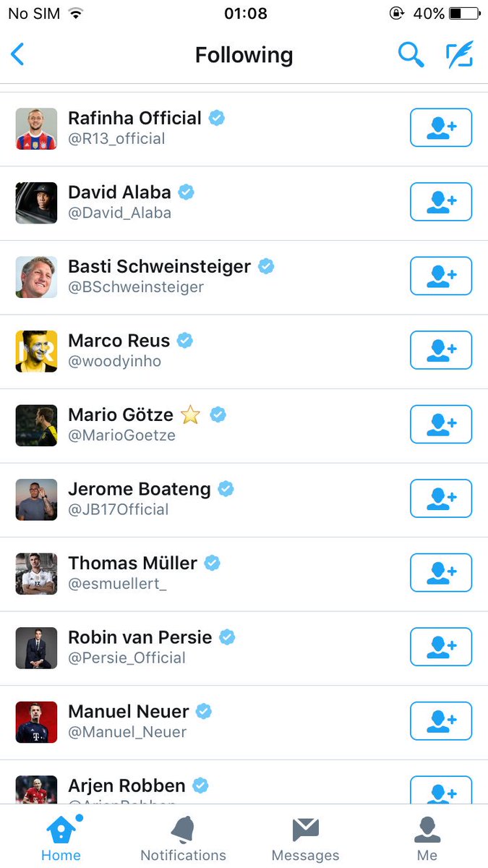The image size is (488, 868).
Task: Follow Robin van Persie using add-person icon
Action: 441,647
